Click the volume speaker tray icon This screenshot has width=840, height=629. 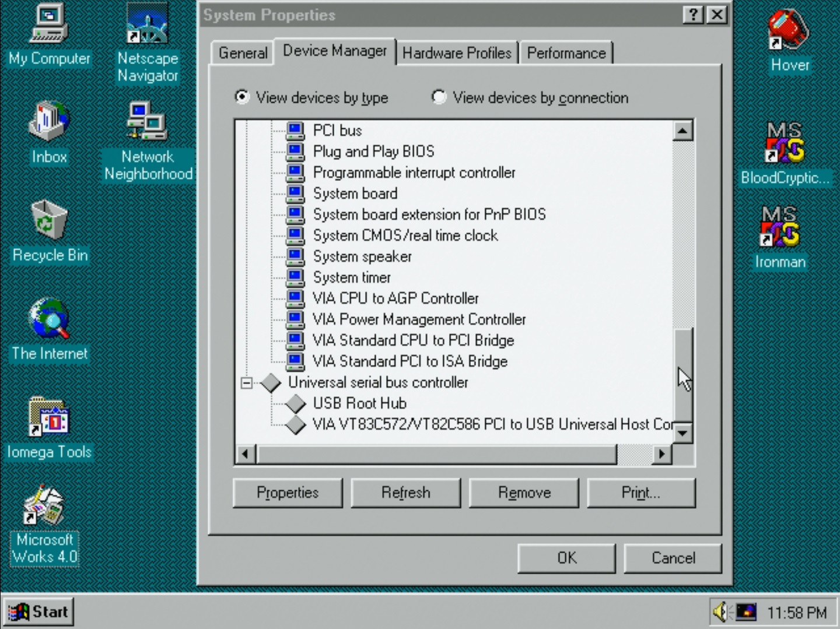click(721, 612)
